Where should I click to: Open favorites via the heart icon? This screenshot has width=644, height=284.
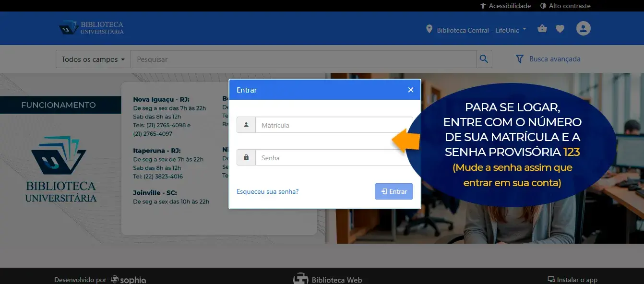(560, 29)
